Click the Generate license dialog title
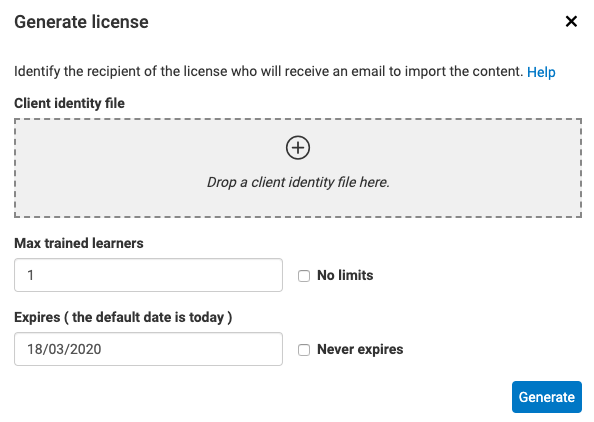 [x=81, y=22]
